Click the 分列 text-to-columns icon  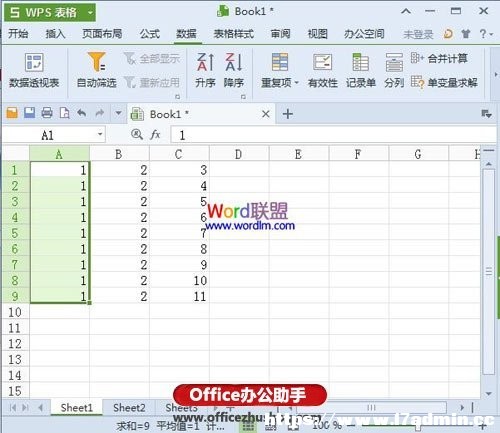pyautogui.click(x=394, y=70)
